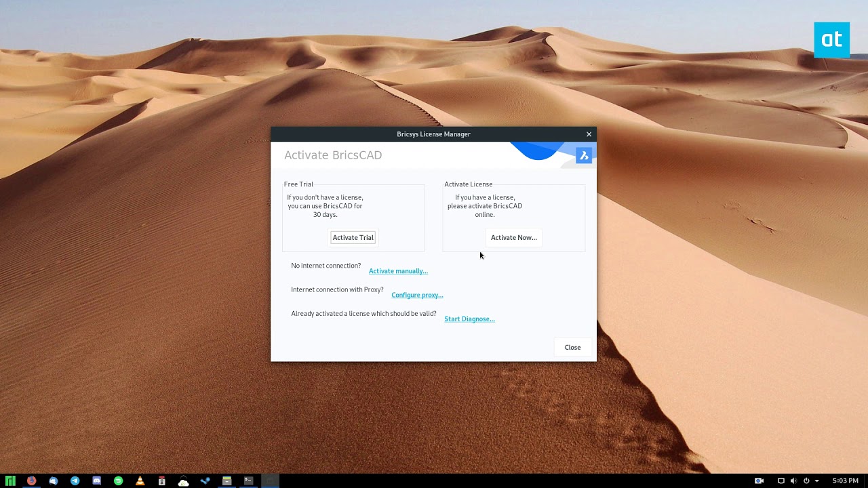Click the display tray icon

pos(781,481)
